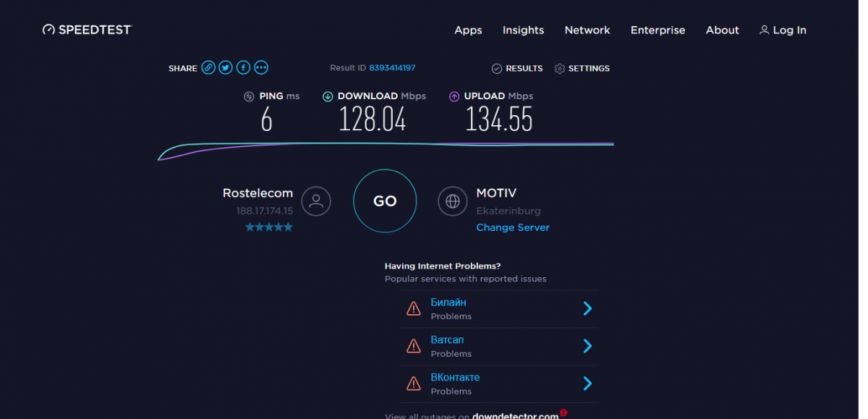The width and height of the screenshot is (868, 419).
Task: Open the Билайн service link
Action: tap(448, 302)
